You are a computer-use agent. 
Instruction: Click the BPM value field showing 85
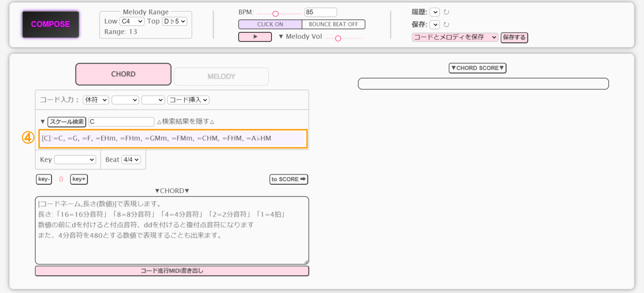tap(320, 12)
